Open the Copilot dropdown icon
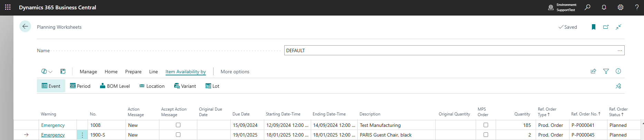This screenshot has width=644, height=140. click(x=47, y=72)
